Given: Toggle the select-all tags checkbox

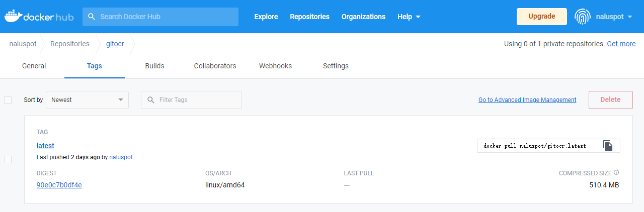Looking at the screenshot, I should tap(8, 100).
